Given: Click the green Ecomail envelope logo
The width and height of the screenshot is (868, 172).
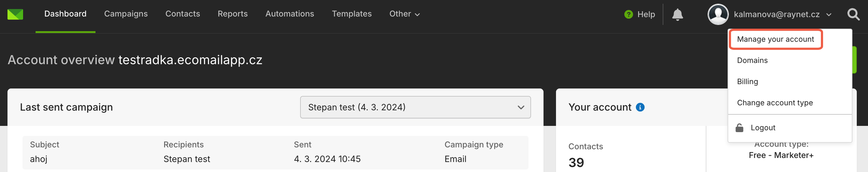Looking at the screenshot, I should 15,14.
